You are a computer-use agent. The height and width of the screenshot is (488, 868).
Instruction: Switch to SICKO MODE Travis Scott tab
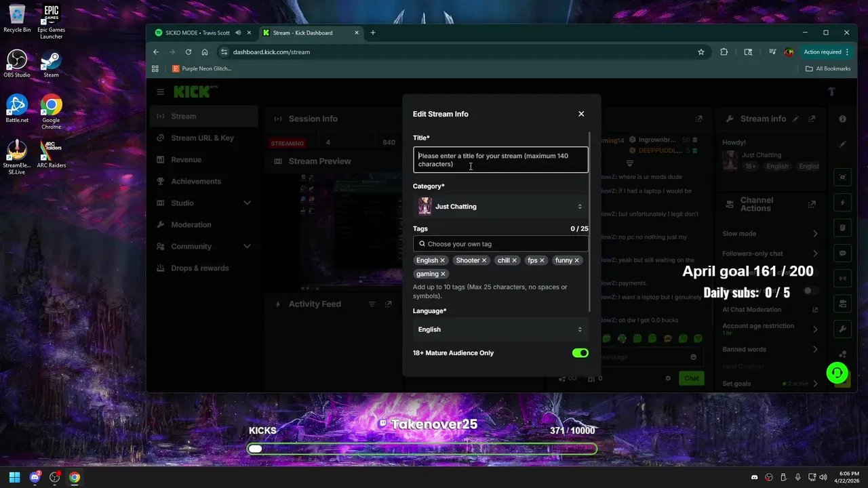click(197, 33)
